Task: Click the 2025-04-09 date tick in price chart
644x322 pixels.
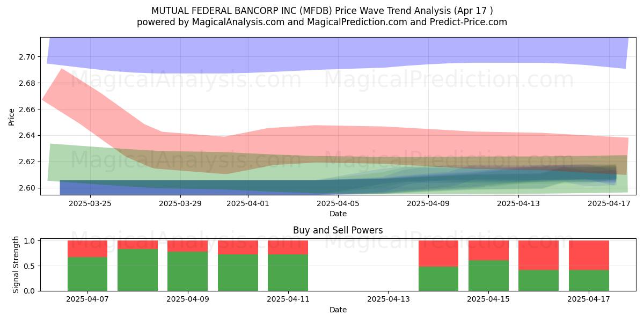Action: coord(428,203)
